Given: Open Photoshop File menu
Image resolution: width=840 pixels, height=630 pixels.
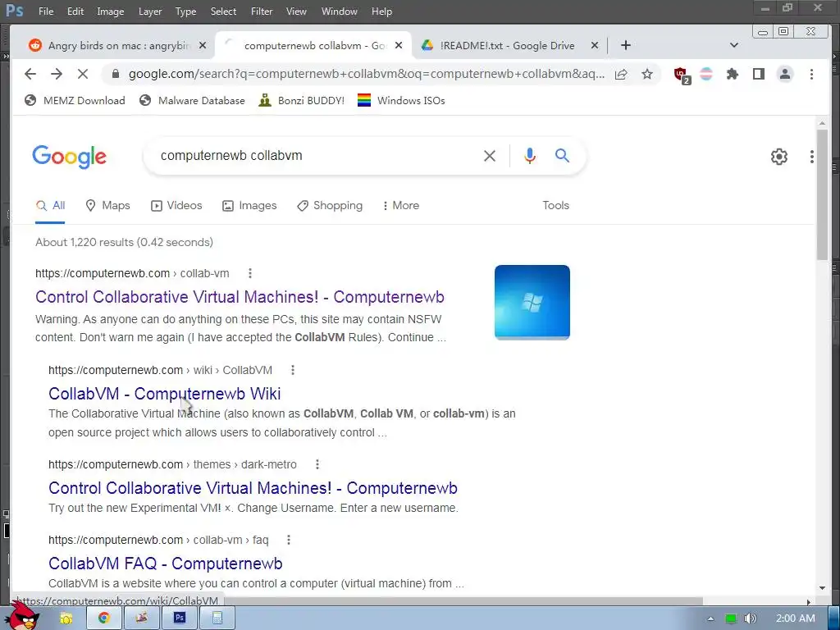Looking at the screenshot, I should 46,11.
